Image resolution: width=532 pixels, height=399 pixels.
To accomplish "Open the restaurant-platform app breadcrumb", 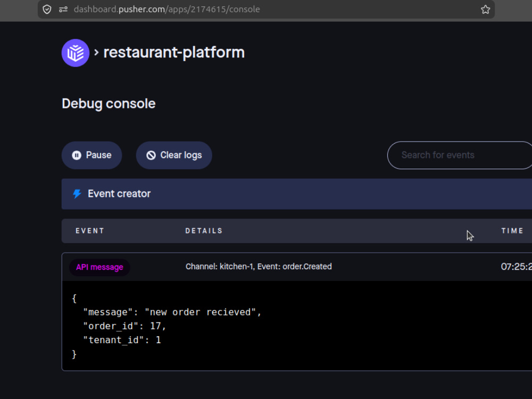I will 174,53.
